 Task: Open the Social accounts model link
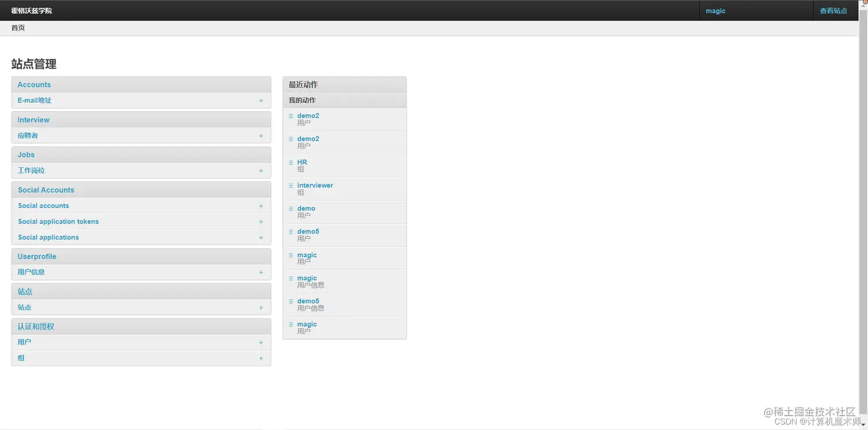[43, 206]
